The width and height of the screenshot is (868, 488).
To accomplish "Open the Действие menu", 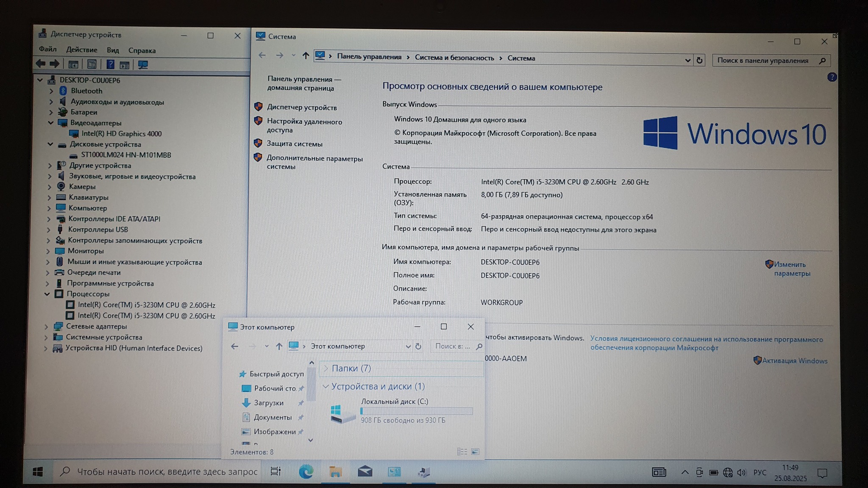I will pos(81,50).
